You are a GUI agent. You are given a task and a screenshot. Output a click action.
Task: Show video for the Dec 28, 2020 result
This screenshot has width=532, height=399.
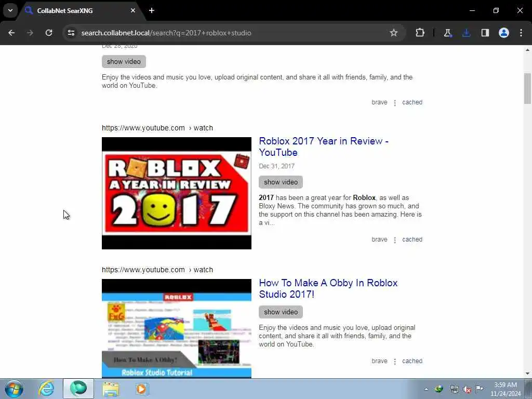pos(124,62)
